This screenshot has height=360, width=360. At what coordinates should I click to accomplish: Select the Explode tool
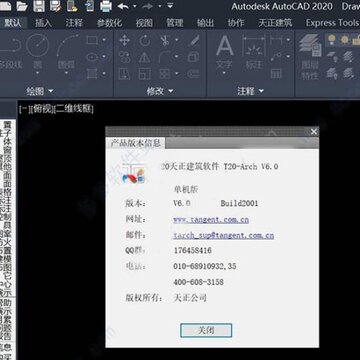click(x=194, y=57)
